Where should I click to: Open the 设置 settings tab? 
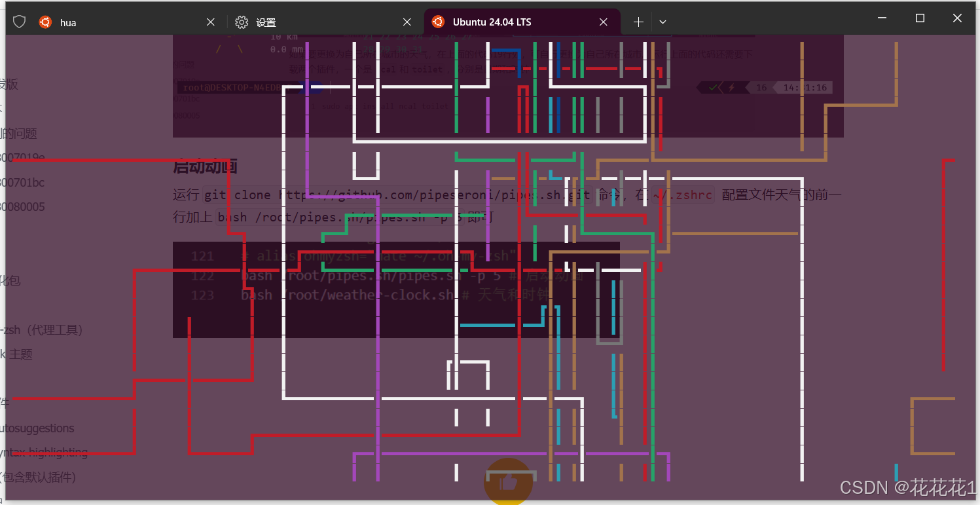325,22
